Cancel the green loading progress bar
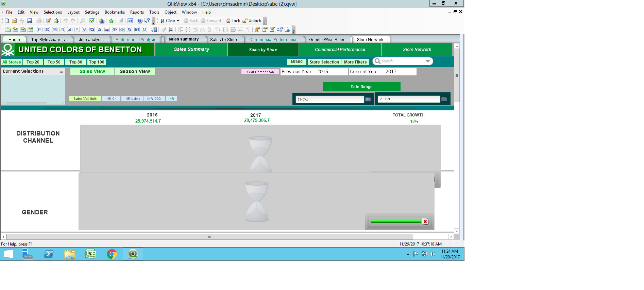Viewport: 644px width, 290px height. (x=425, y=222)
